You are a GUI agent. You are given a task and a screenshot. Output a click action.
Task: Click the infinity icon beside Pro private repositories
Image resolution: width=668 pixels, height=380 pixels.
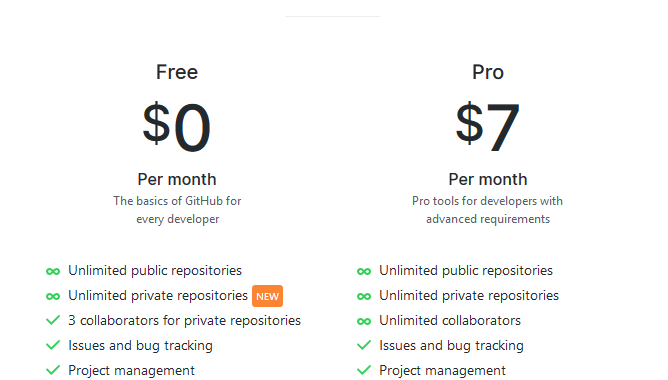(364, 297)
